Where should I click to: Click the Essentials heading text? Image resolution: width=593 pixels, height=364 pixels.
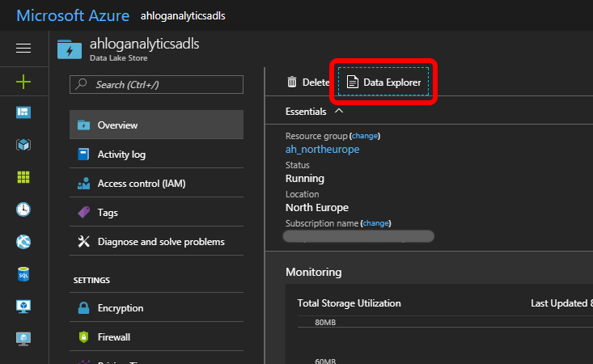pyautogui.click(x=306, y=112)
